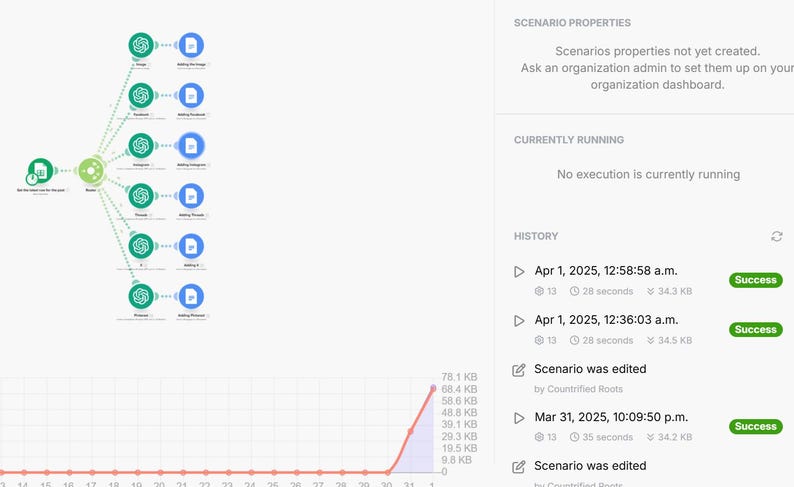
Task: Click the highest chart data point at day 1
Action: [x=433, y=388]
